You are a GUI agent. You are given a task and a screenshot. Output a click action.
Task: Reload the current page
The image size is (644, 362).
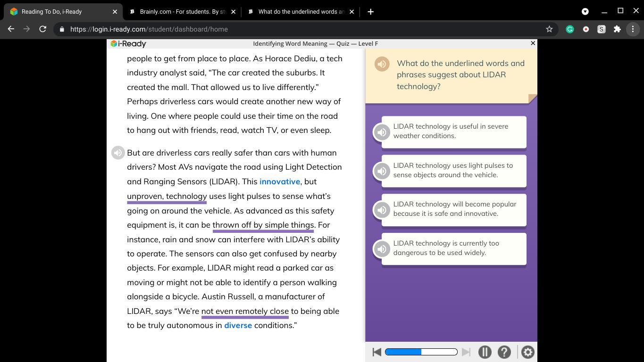click(43, 29)
